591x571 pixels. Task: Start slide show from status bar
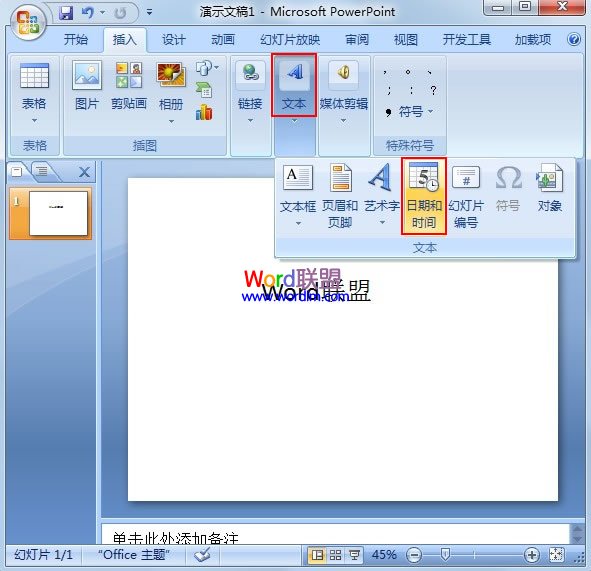[354, 555]
